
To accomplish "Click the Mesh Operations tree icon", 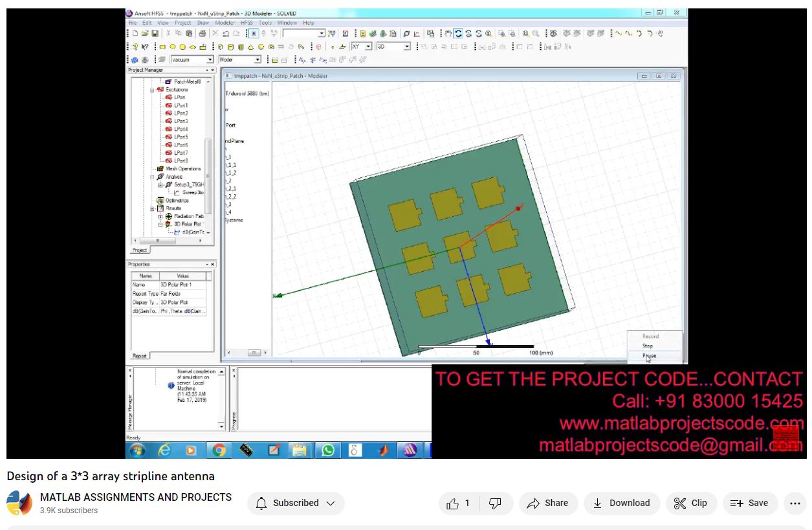I will tap(160, 169).
